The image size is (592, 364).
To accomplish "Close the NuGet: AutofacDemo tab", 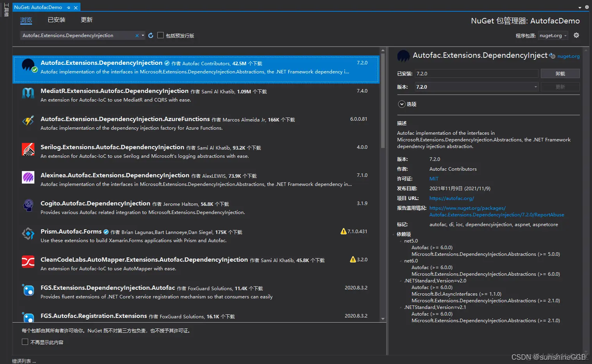I will [76, 7].
